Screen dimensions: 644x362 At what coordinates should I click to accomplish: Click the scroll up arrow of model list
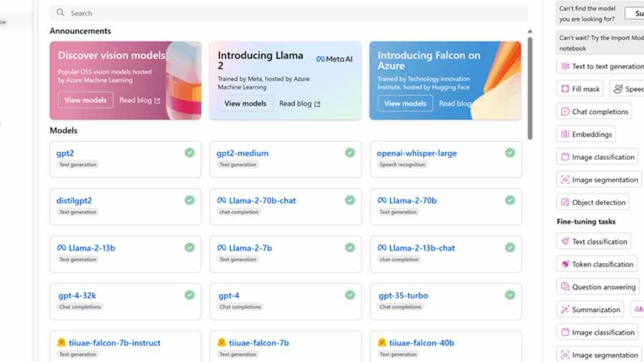530,31
